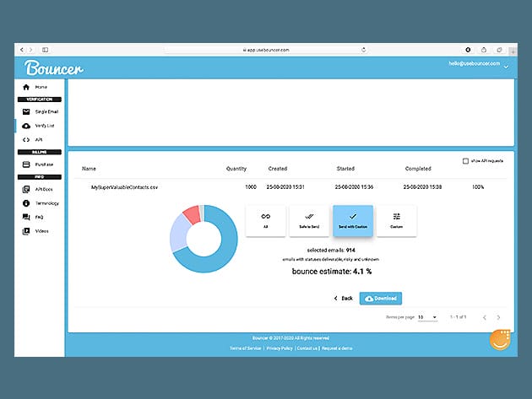532x399 pixels.
Task: Open the Items per page dropdown
Action: coord(427,317)
